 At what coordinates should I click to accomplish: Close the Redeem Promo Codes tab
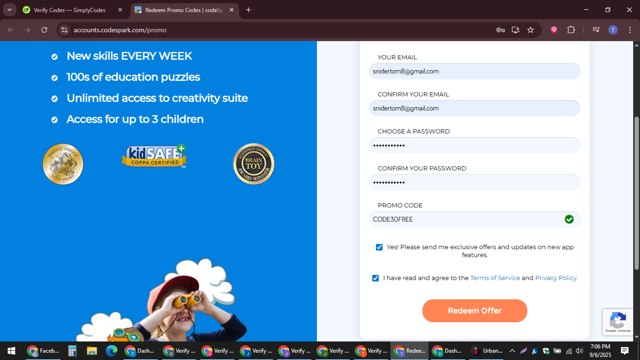point(231,10)
